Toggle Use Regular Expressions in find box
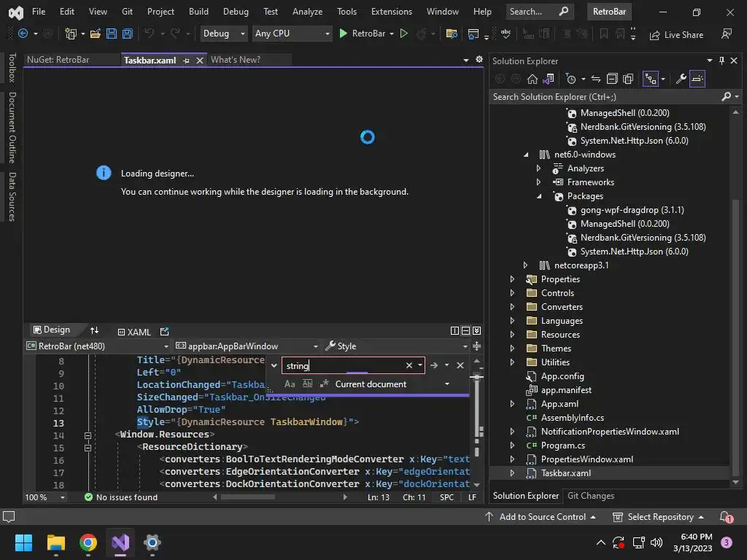This screenshot has height=560, width=747. point(325,384)
